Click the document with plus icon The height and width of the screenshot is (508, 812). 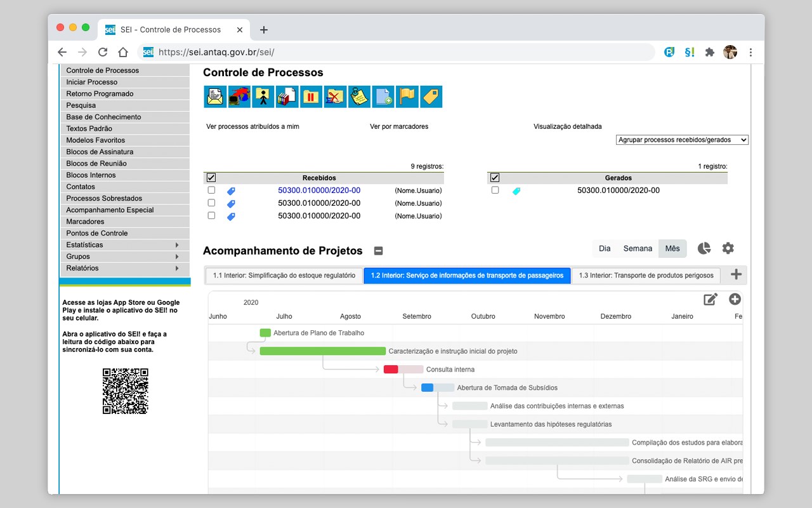(x=383, y=97)
